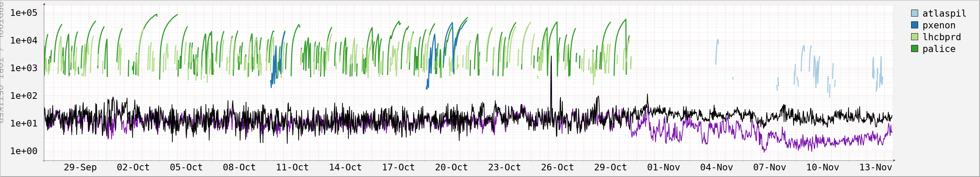Choose the 01-Nov x-axis date label

tap(664, 167)
